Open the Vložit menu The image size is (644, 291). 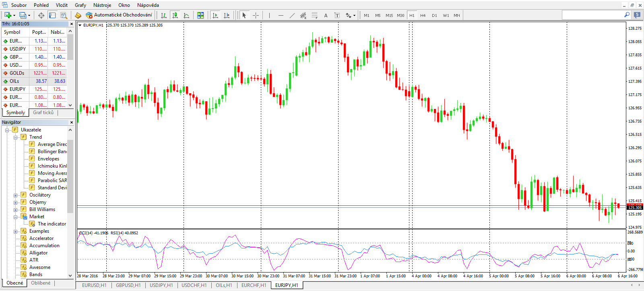point(62,5)
